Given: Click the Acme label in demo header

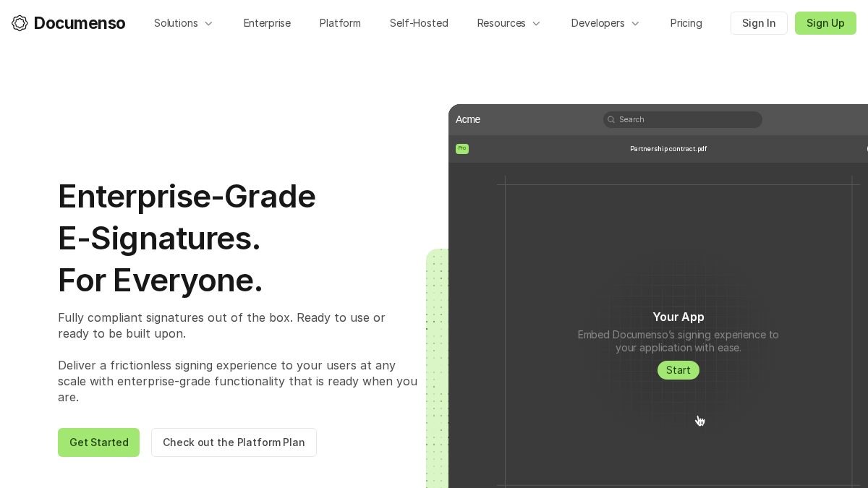Looking at the screenshot, I should tap(468, 119).
